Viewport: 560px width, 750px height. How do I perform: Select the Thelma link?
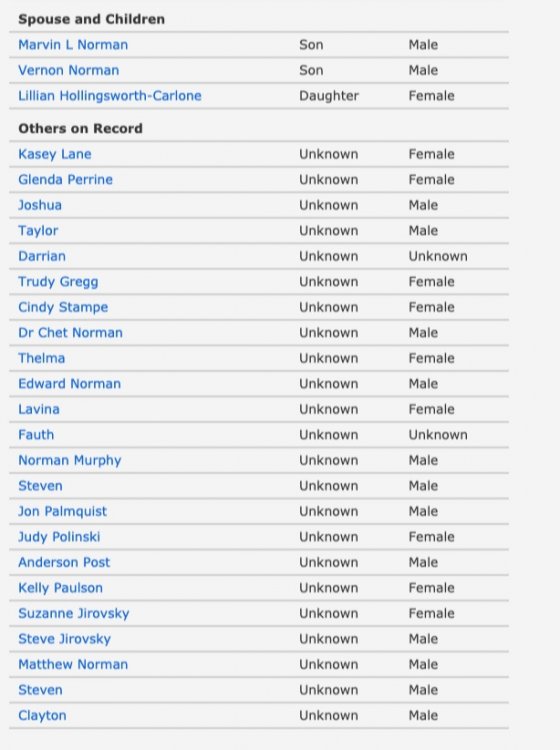click(x=42, y=358)
